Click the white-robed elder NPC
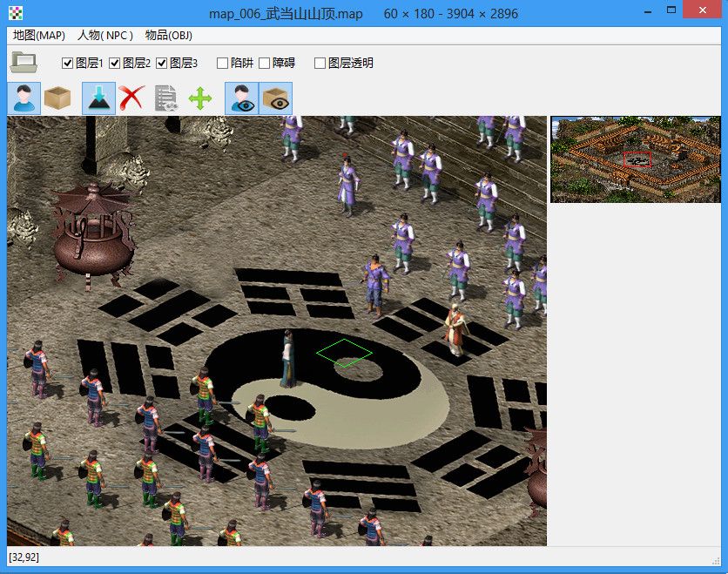The height and width of the screenshot is (574, 728). pos(456,330)
